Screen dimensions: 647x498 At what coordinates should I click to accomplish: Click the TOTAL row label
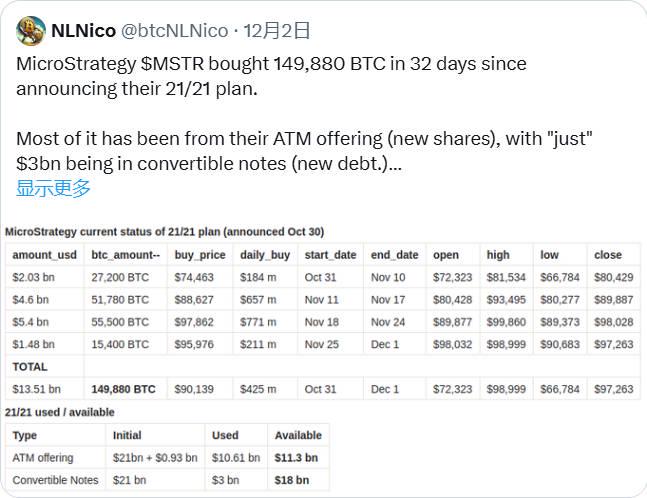(x=30, y=367)
